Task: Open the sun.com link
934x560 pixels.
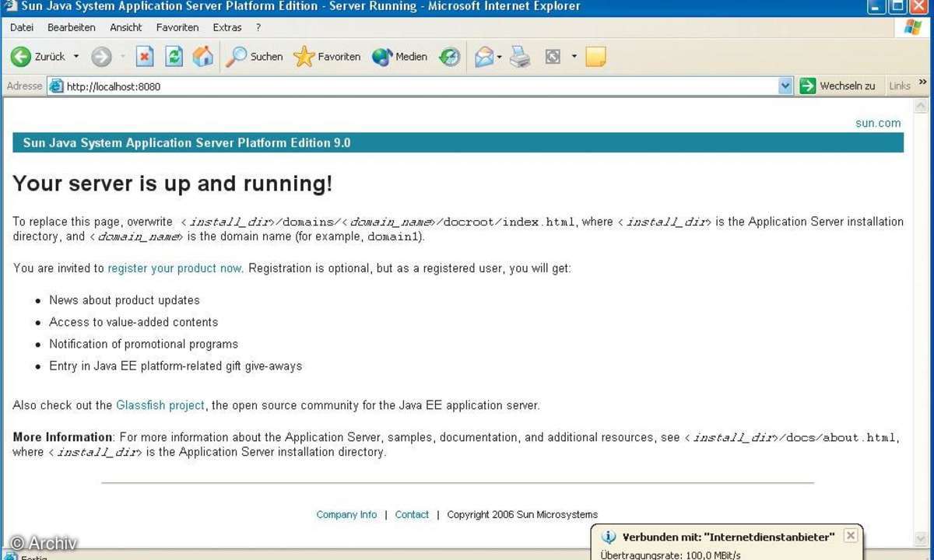Action: pyautogui.click(x=878, y=123)
